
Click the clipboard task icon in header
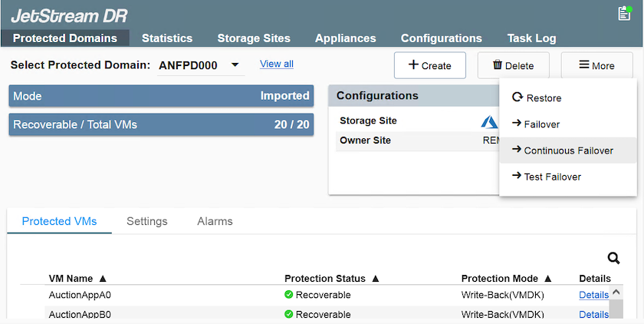coord(624,14)
